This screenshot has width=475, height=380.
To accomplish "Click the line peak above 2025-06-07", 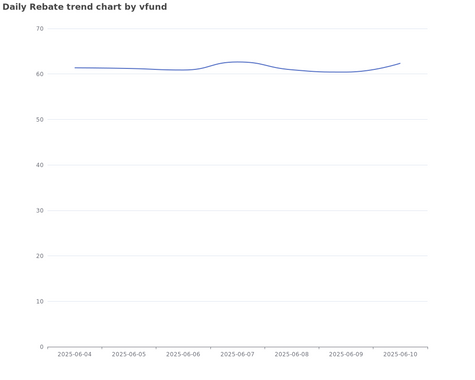I will coord(237,62).
